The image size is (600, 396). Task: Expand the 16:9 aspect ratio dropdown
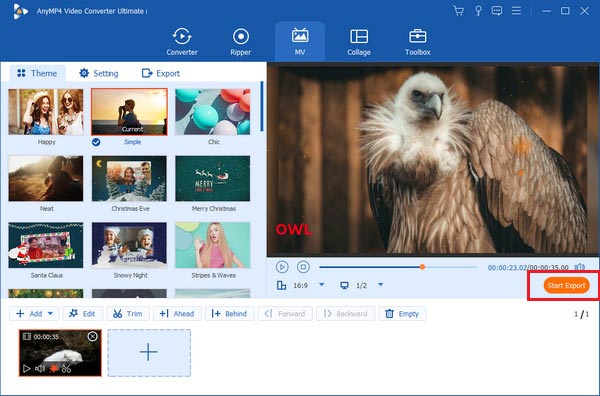click(322, 285)
